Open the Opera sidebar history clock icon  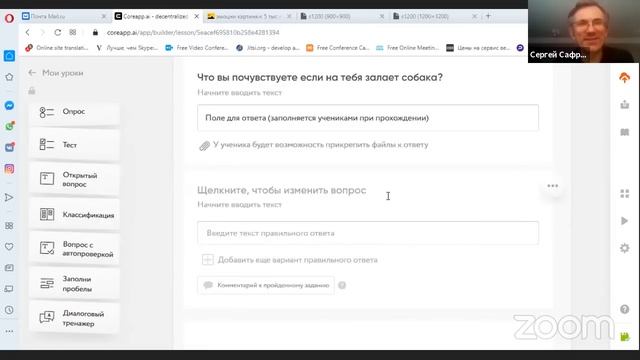tap(9, 310)
